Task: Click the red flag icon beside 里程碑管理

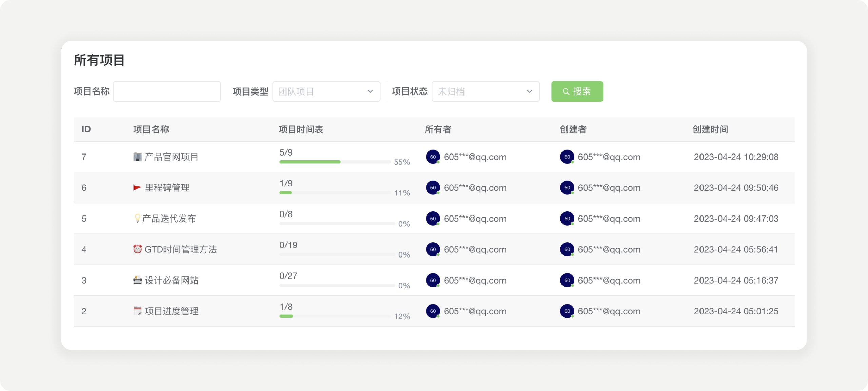Action: (x=137, y=188)
